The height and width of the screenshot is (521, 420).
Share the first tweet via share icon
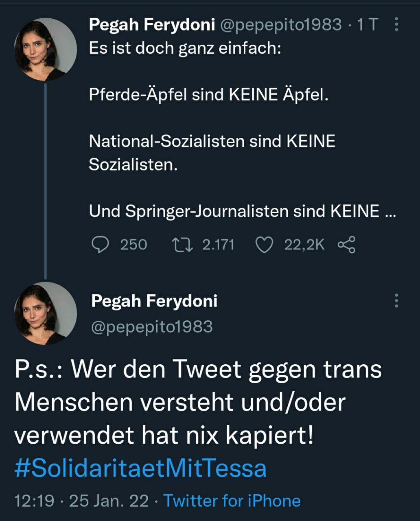tap(346, 245)
